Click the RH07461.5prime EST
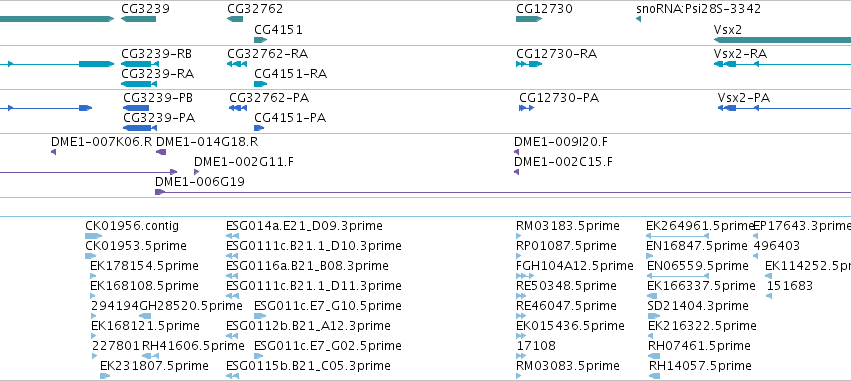 pyautogui.click(x=700, y=346)
